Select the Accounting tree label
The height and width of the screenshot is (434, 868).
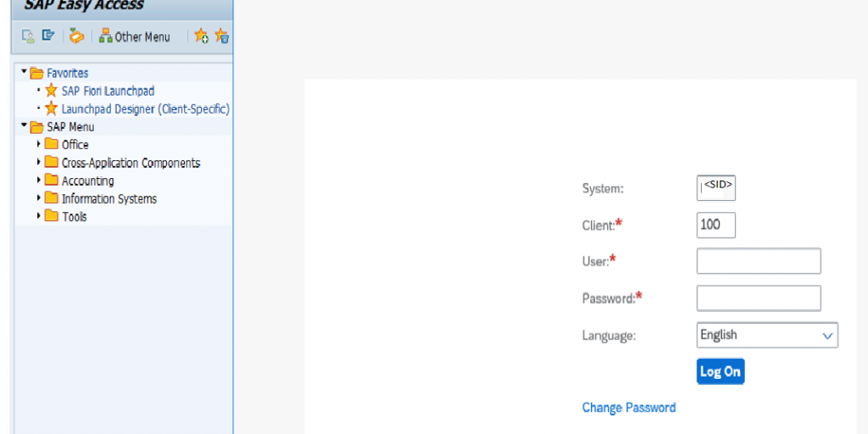pyautogui.click(x=88, y=181)
